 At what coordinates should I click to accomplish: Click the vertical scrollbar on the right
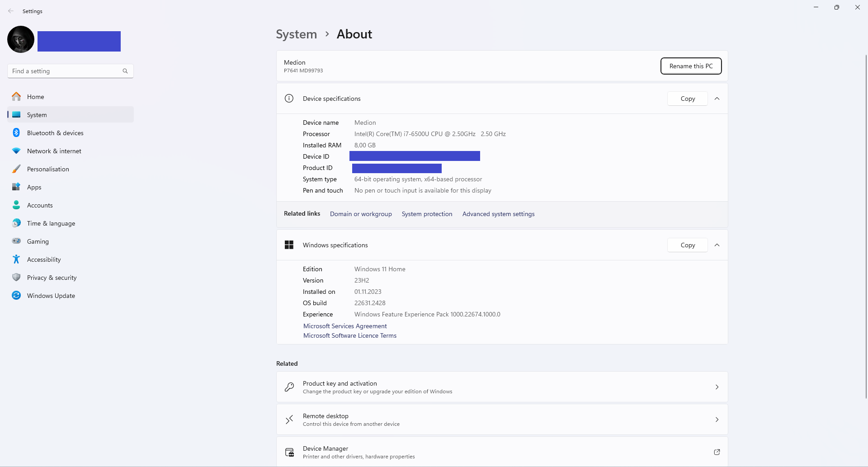tap(866, 226)
